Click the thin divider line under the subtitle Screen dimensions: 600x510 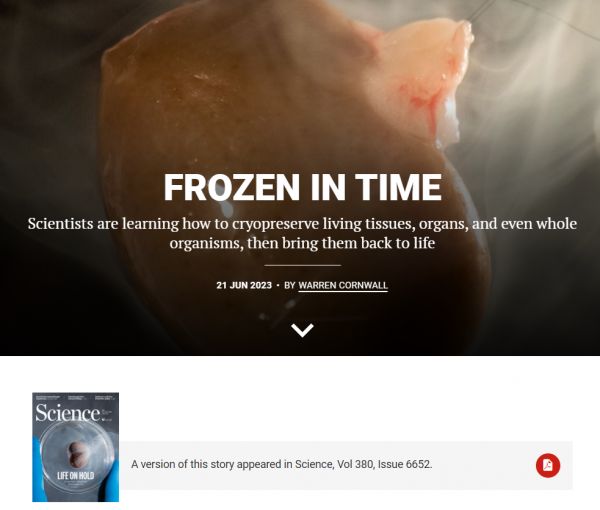point(302,265)
